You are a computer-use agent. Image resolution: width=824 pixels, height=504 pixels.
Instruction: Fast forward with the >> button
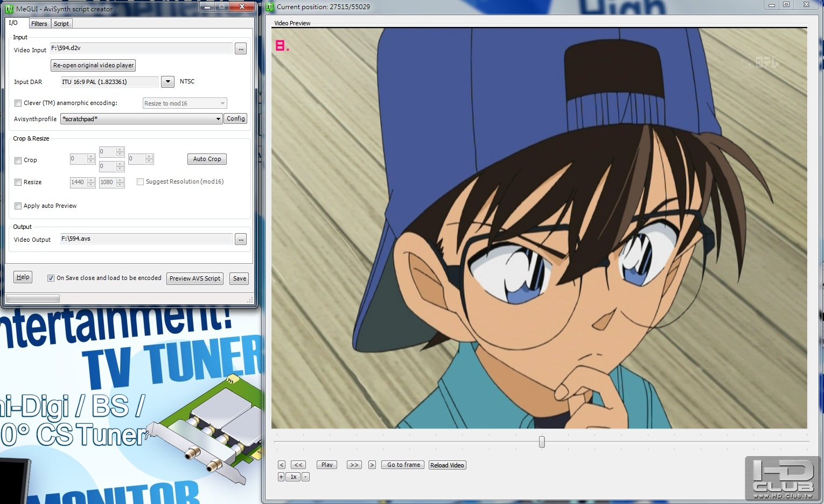click(354, 465)
